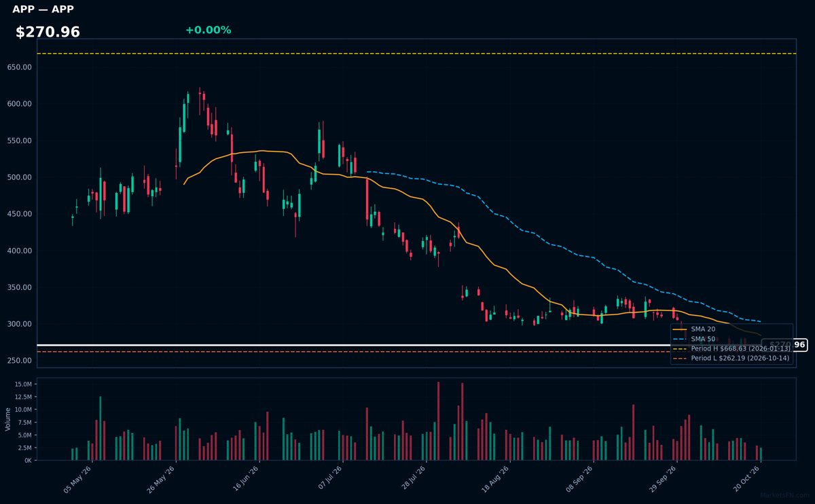Image resolution: width=815 pixels, height=504 pixels.
Task: Click the 400.00 price axis label
Action: click(x=20, y=251)
